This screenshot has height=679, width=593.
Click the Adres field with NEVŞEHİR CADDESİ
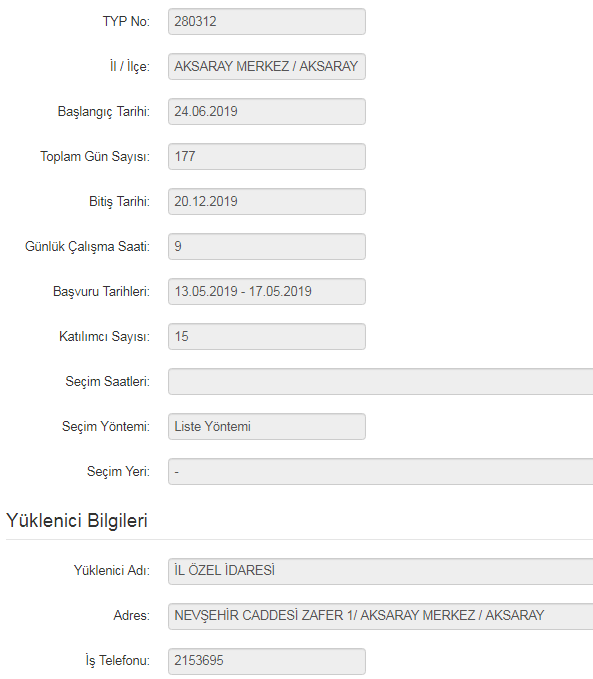[380, 617]
